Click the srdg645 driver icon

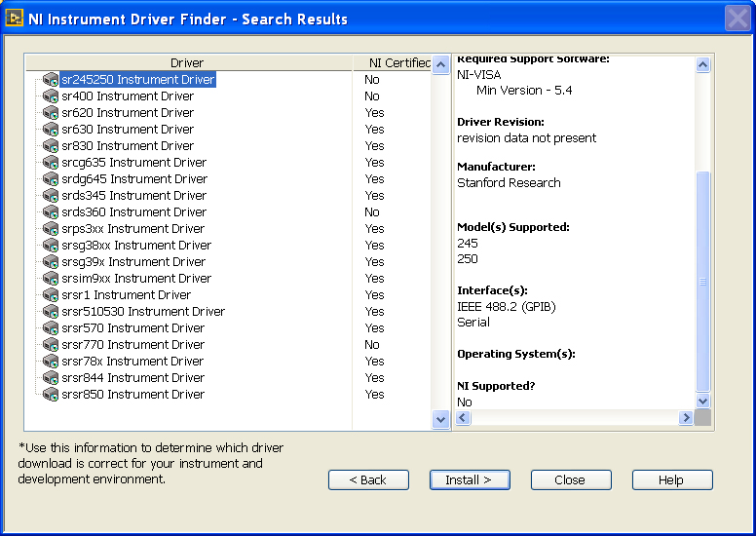pyautogui.click(x=51, y=179)
